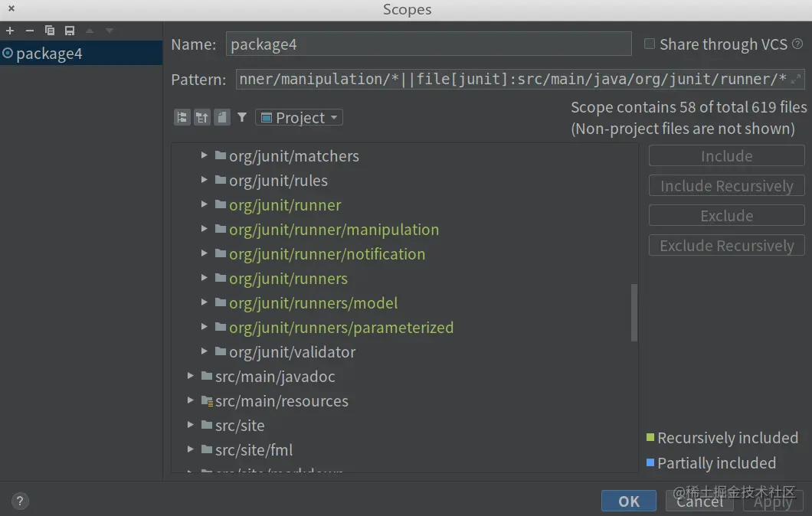812x516 pixels.
Task: Click the add scope plus icon
Action: (10, 31)
